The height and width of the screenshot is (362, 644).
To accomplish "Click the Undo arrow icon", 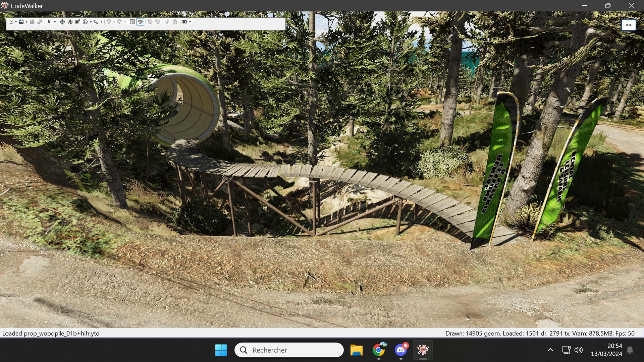I will point(109,22).
